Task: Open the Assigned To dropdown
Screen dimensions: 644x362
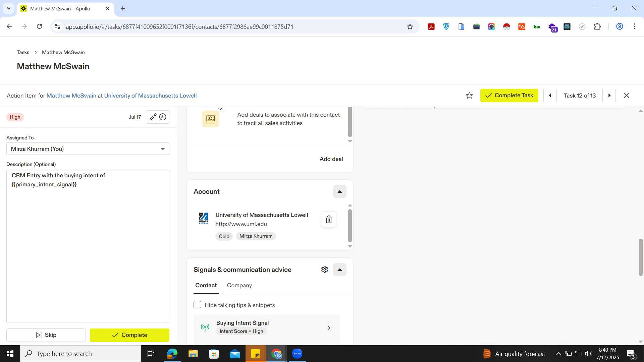Action: [88, 149]
